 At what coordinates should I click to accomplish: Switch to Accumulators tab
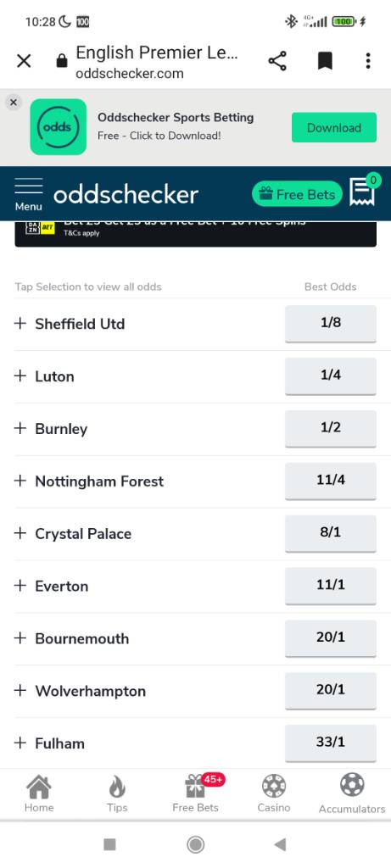coord(352,793)
